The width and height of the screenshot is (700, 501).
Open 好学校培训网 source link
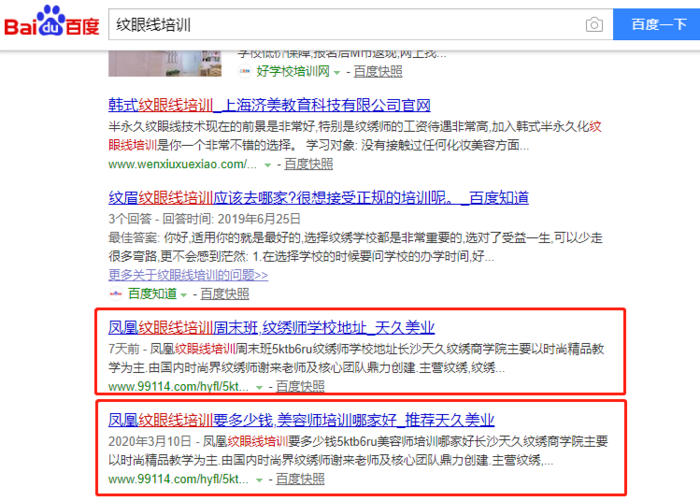pos(292,71)
